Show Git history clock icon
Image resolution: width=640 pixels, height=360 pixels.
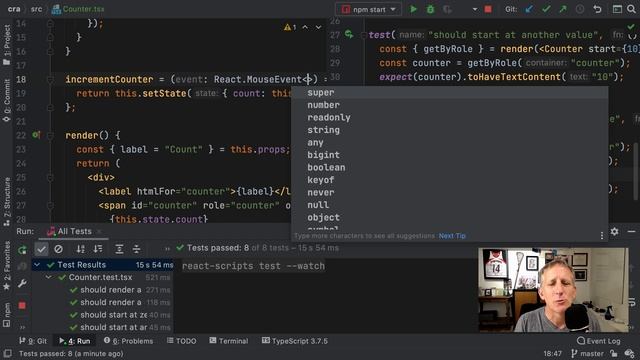pyautogui.click(x=580, y=9)
